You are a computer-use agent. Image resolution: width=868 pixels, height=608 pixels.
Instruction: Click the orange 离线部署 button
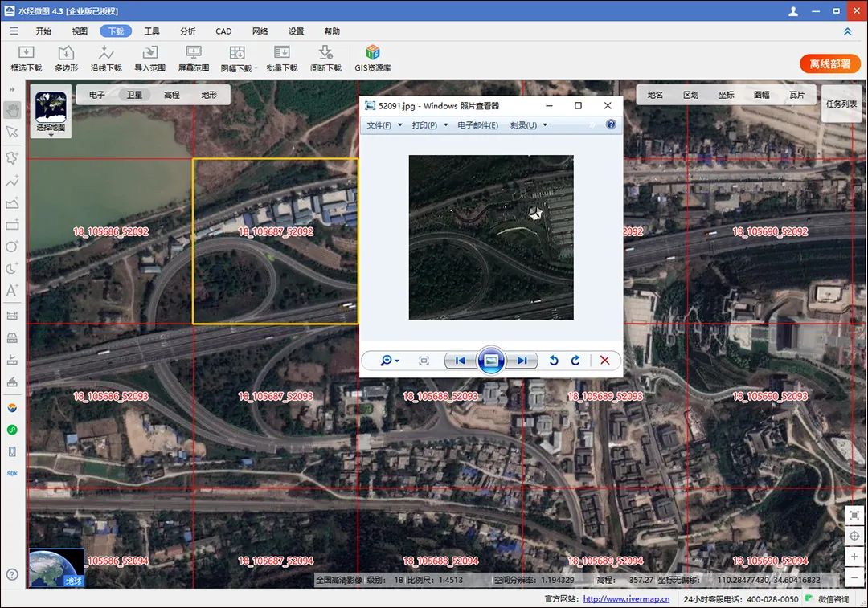829,63
